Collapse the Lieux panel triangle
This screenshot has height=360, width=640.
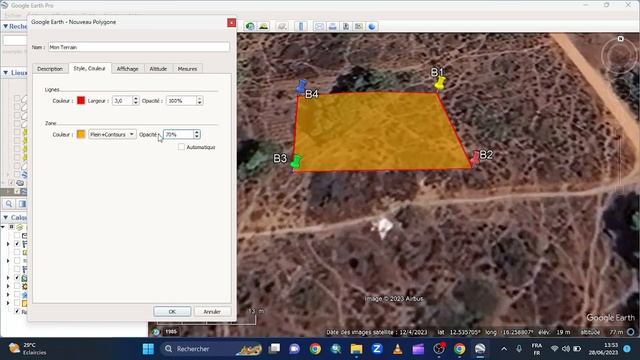pos(5,72)
